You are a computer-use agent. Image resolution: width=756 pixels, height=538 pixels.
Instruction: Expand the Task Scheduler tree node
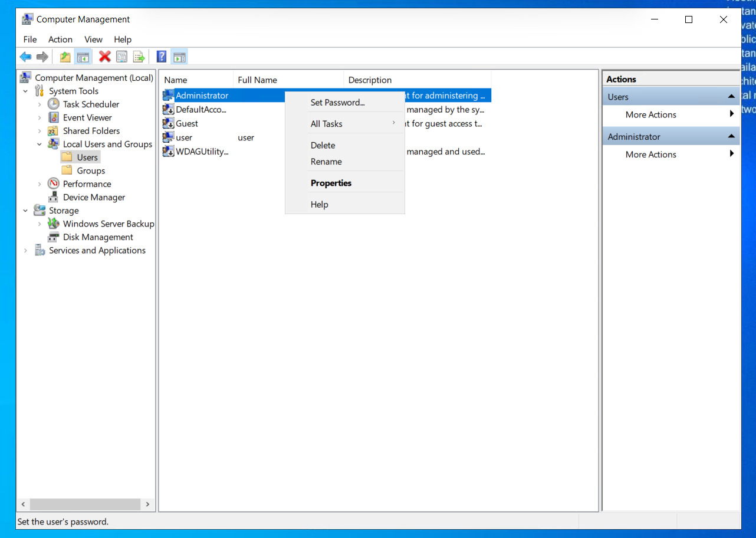tap(40, 104)
